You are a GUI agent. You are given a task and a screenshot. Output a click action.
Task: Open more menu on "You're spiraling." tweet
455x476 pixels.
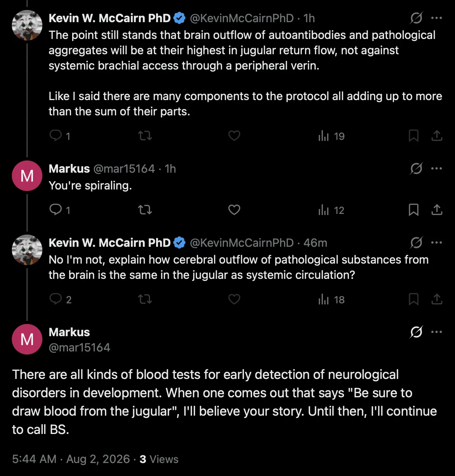(437, 168)
